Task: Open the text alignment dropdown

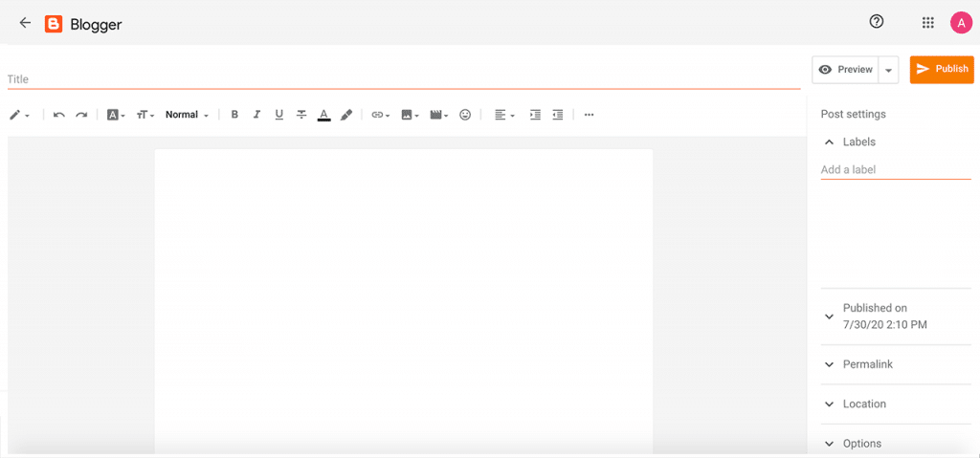Action: pyautogui.click(x=504, y=115)
